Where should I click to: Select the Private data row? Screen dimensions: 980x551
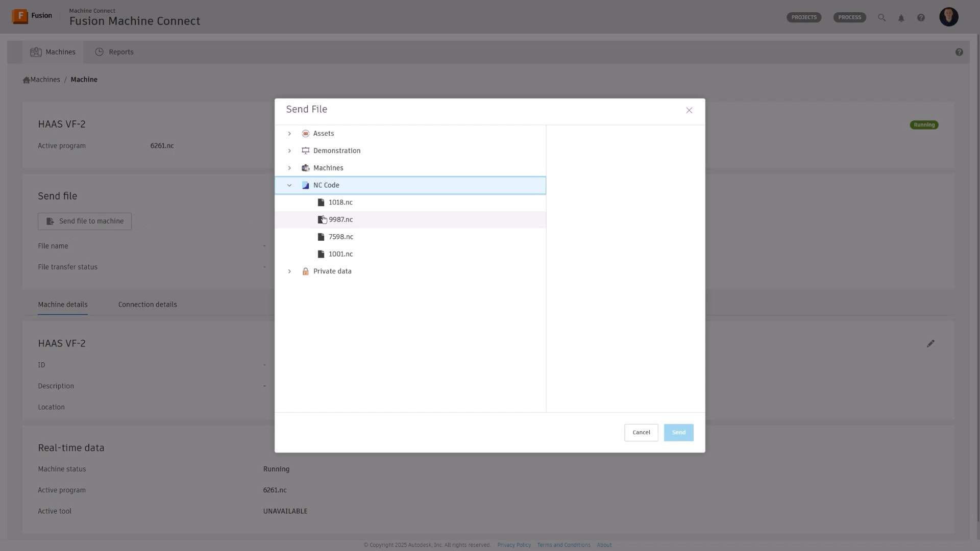[410, 271]
